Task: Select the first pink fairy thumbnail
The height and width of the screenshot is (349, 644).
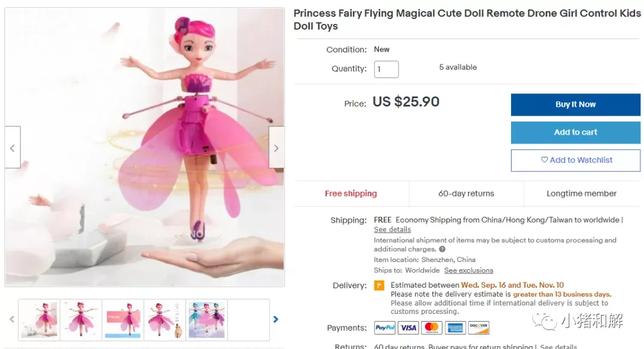Action: pyautogui.click(x=39, y=320)
